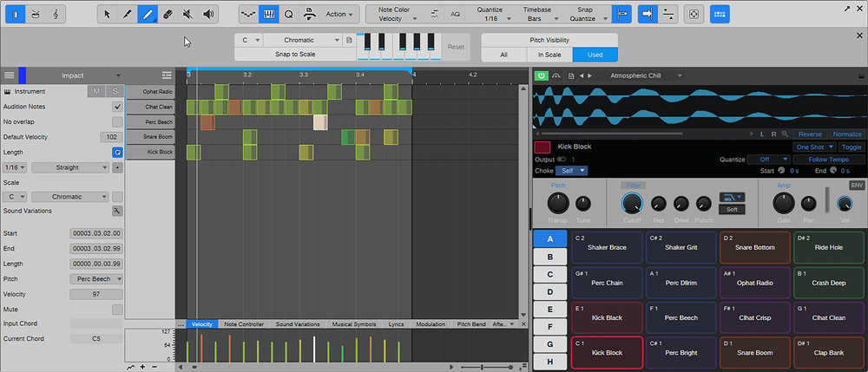The height and width of the screenshot is (372, 868).
Task: Toggle the Audition Notes checkbox
Action: [117, 107]
